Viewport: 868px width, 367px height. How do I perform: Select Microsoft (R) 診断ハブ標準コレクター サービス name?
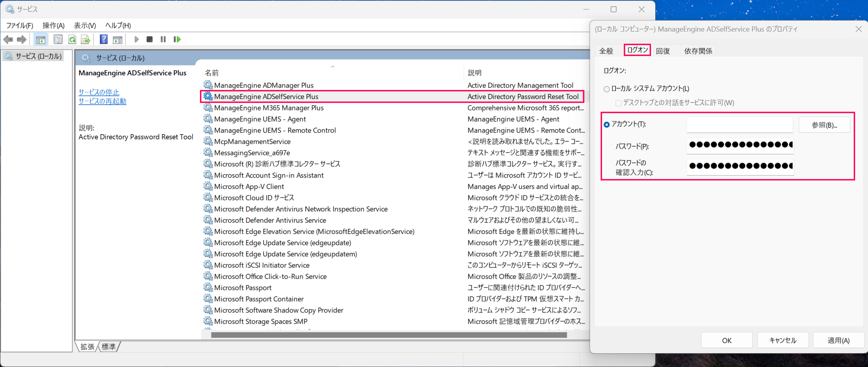coord(277,164)
